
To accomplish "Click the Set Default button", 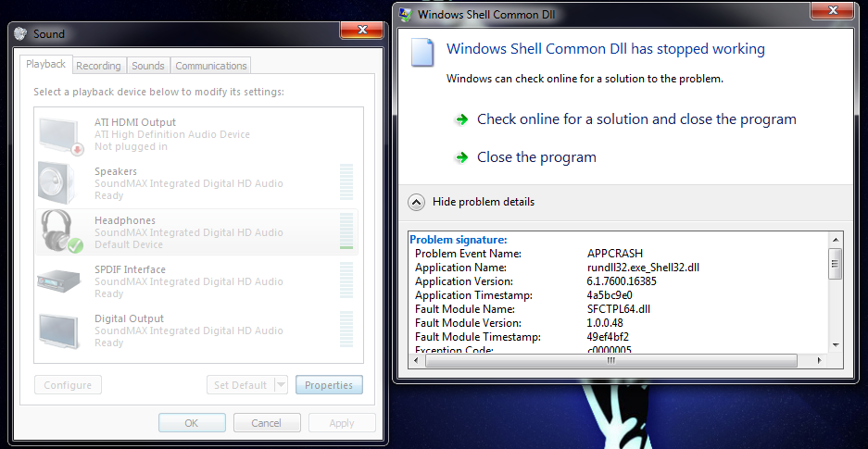I will [241, 385].
